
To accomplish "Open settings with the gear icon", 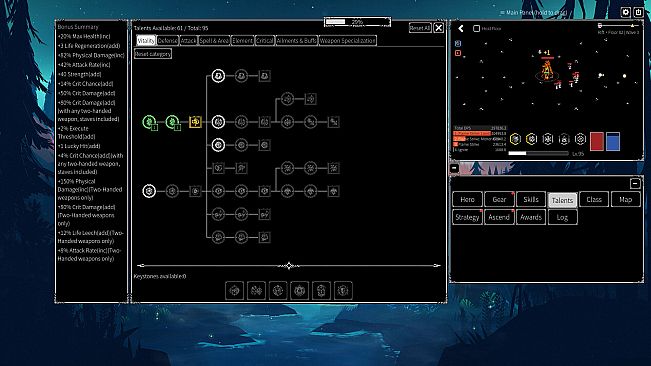I will pos(626,12).
